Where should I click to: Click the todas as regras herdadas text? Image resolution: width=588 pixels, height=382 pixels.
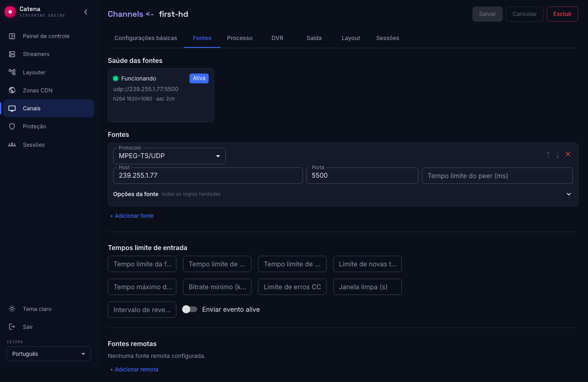[x=191, y=194]
